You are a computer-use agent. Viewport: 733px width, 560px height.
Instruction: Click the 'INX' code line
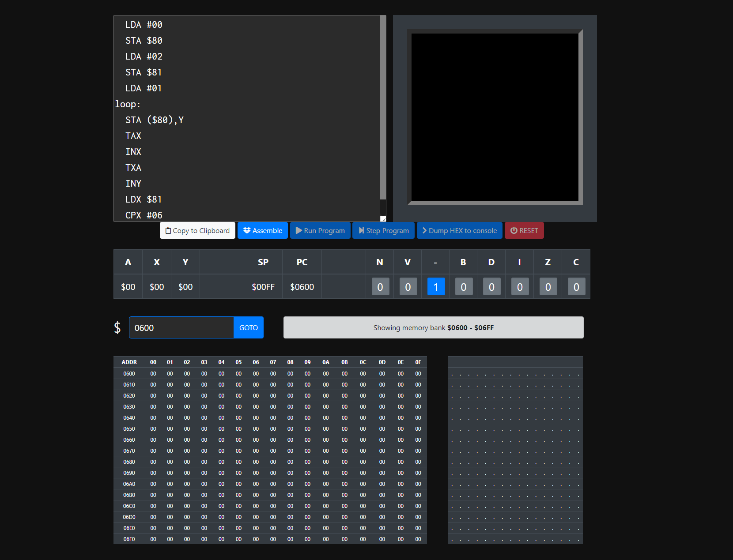click(x=133, y=152)
